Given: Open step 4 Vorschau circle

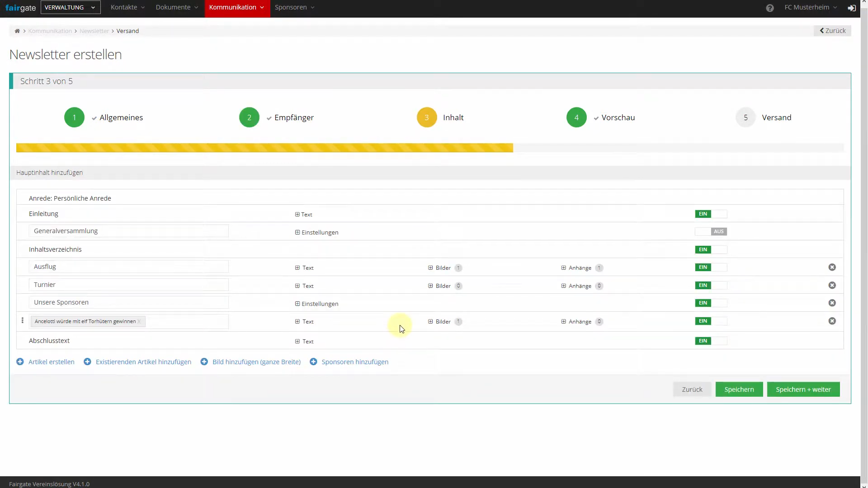Looking at the screenshot, I should [x=576, y=117].
